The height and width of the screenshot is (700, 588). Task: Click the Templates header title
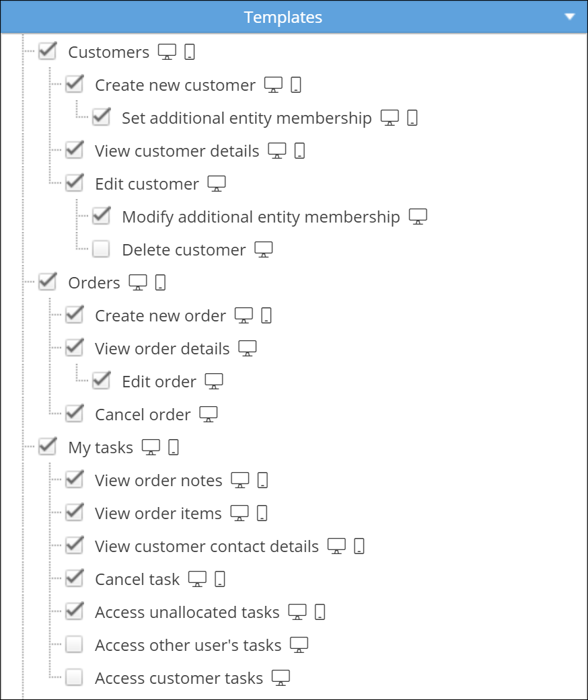coord(283,17)
